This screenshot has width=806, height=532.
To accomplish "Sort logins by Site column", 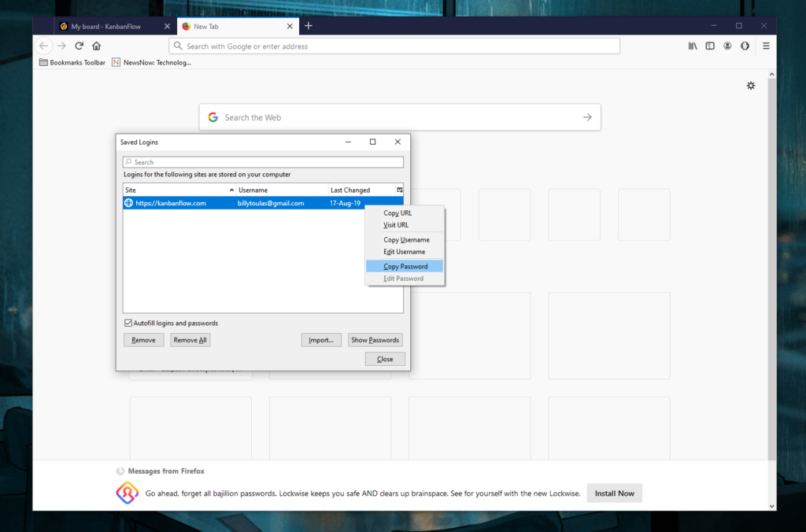I will pos(179,190).
